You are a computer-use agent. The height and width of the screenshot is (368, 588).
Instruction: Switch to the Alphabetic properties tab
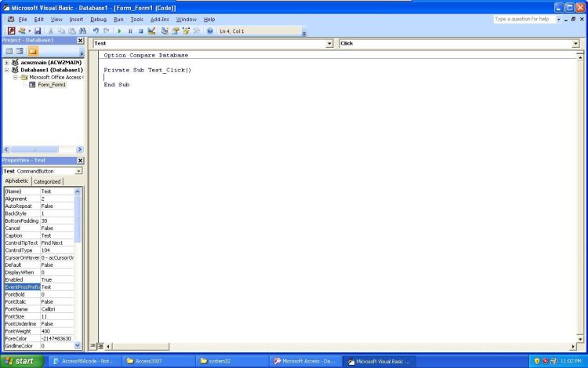[17, 180]
